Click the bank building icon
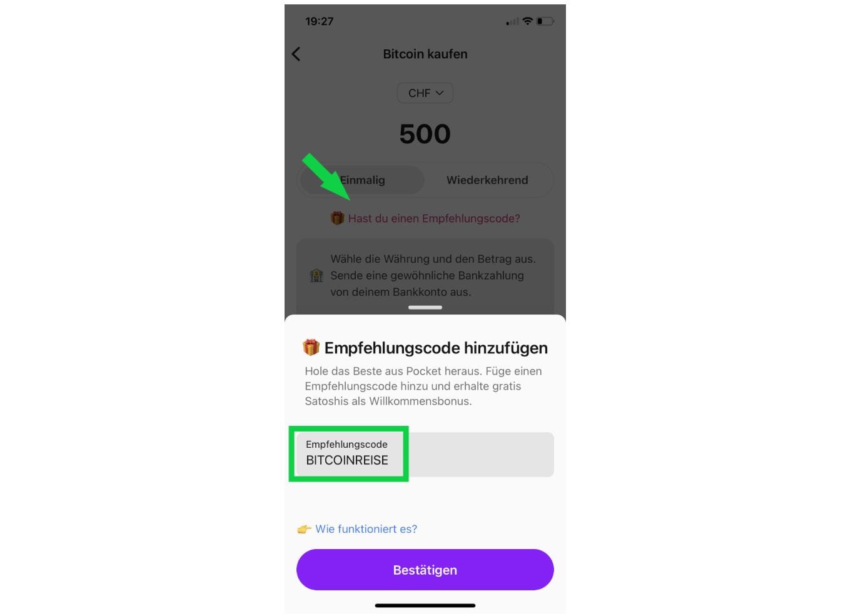This screenshot has width=848, height=616. [316, 275]
